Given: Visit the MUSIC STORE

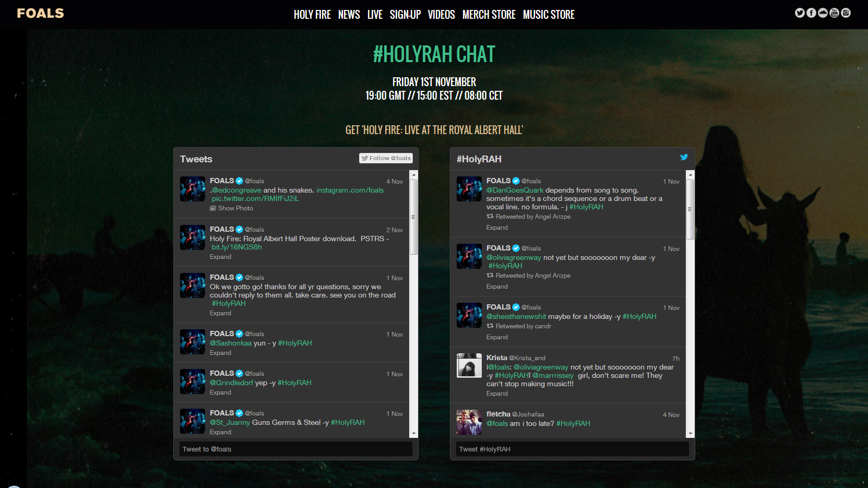Looking at the screenshot, I should click(549, 15).
